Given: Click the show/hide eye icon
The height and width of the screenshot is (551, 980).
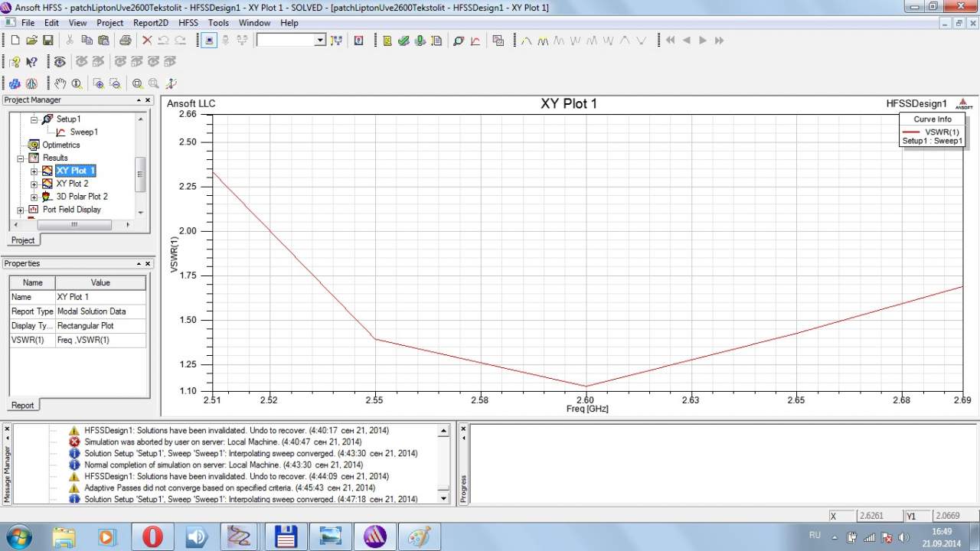Looking at the screenshot, I should tap(60, 62).
